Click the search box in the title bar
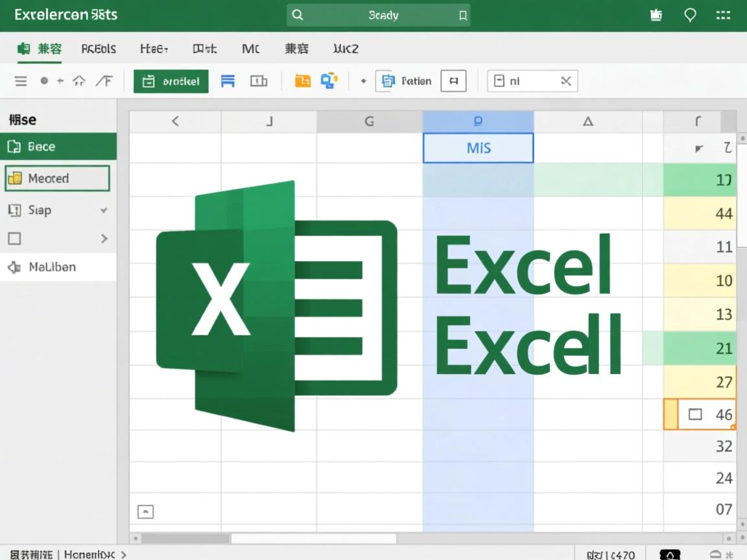747x560 pixels. pos(378,14)
